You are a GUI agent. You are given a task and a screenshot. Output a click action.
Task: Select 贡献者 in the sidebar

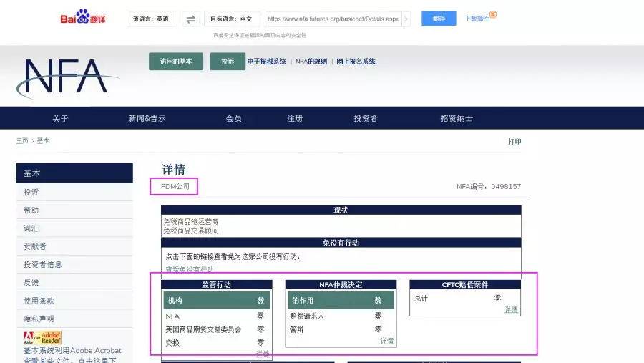[x=74, y=246]
